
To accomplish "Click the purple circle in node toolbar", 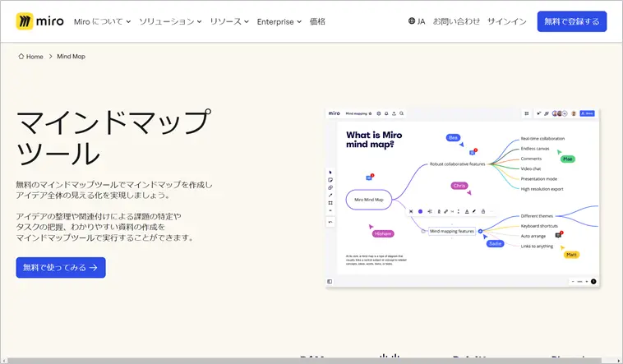I will [x=420, y=211].
